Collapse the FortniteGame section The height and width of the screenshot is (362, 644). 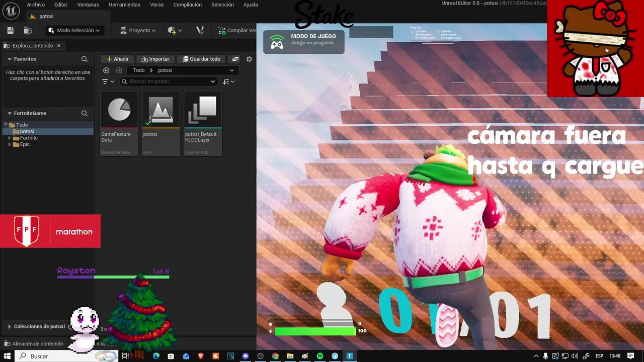(10, 114)
